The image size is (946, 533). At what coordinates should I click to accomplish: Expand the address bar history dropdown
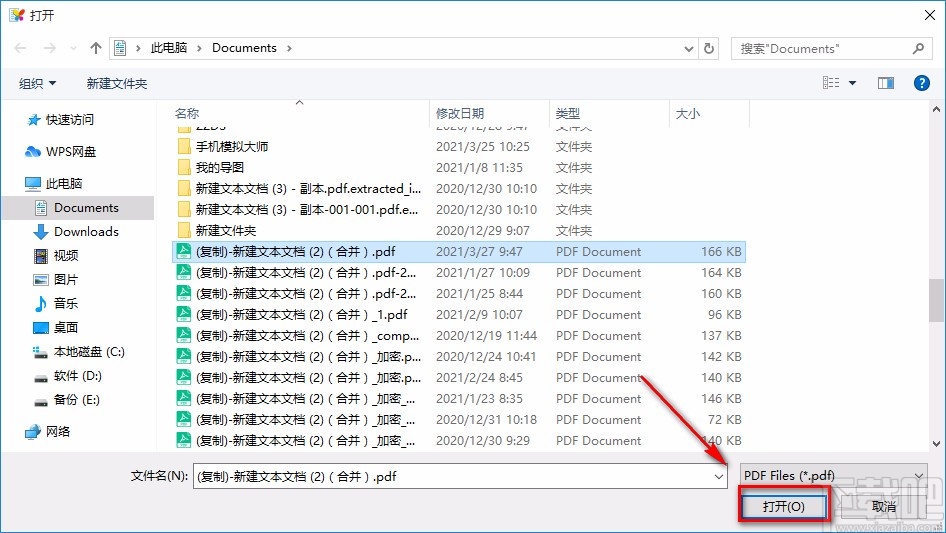[x=688, y=48]
